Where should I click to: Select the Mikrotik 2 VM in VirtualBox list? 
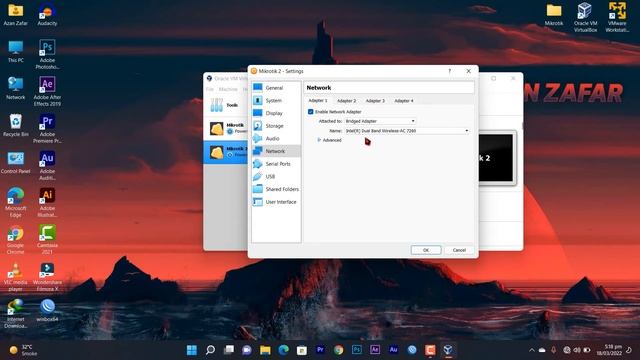point(225,152)
